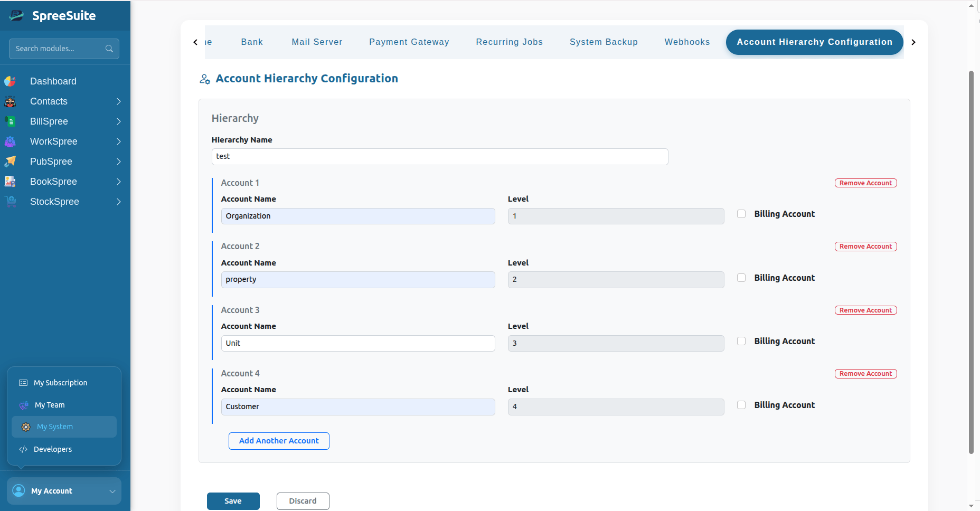980x511 pixels.
Task: Edit the Organization account name field
Action: 358,216
